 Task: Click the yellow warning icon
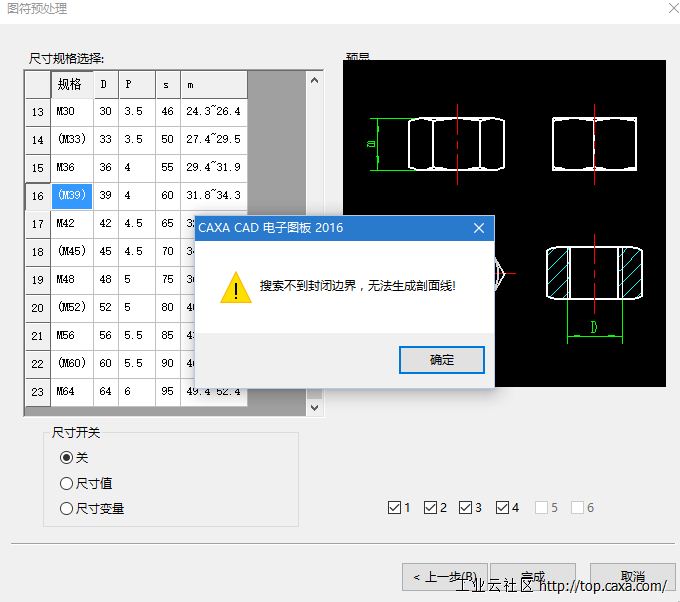point(236,287)
